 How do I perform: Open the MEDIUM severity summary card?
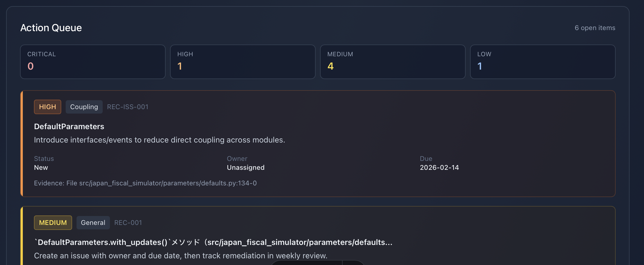coord(392,61)
